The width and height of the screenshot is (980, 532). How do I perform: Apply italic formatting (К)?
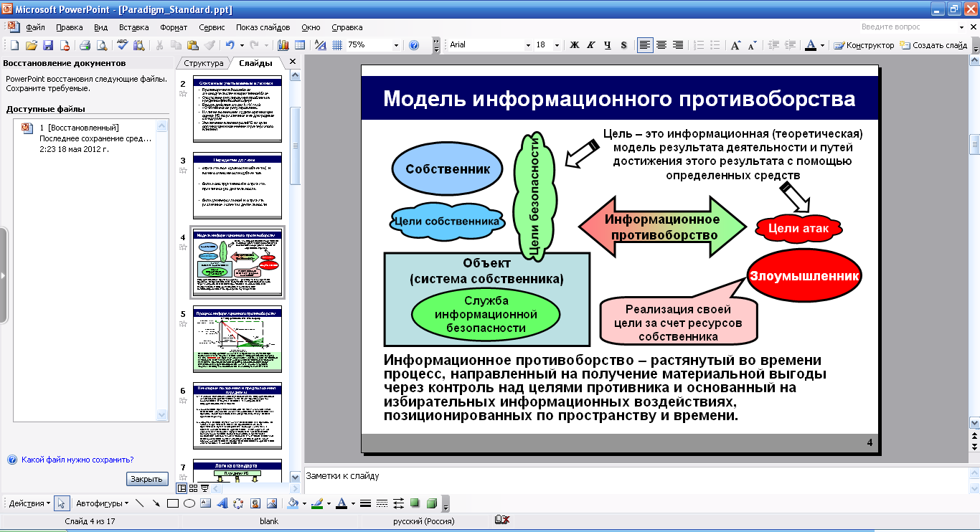click(590, 45)
